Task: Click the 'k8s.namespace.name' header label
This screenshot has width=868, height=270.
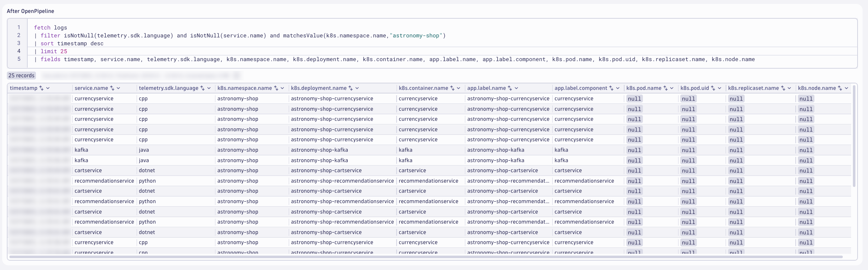Action: click(x=245, y=88)
